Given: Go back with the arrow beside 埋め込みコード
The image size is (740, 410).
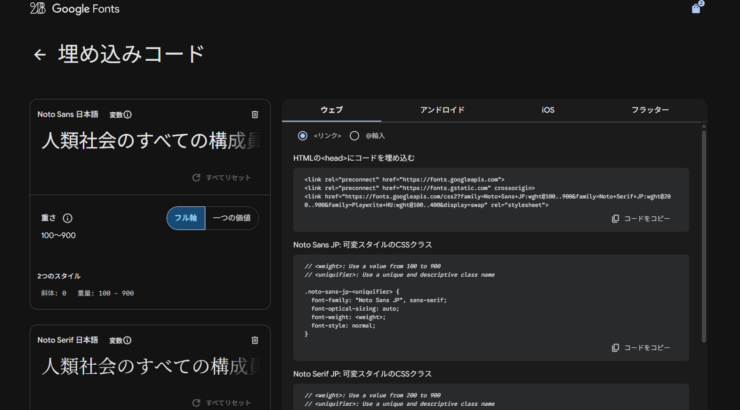Looking at the screenshot, I should point(40,55).
